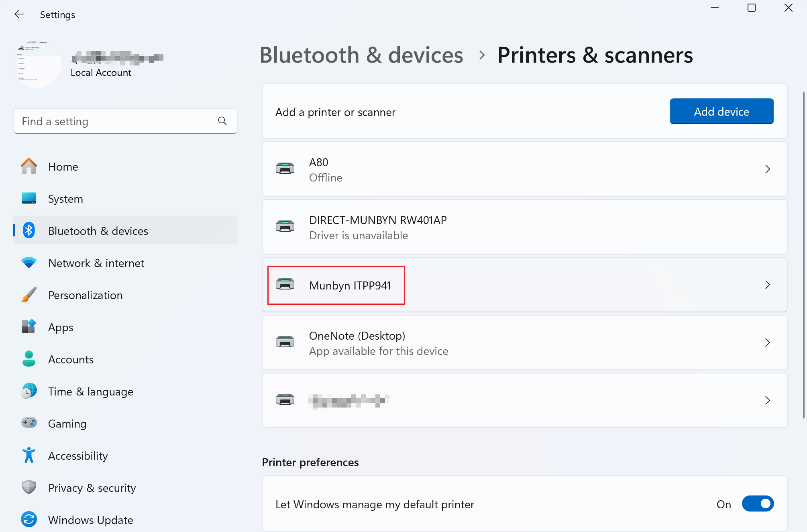Navigate to Apps settings
This screenshot has width=807, height=532.
coord(125,327)
